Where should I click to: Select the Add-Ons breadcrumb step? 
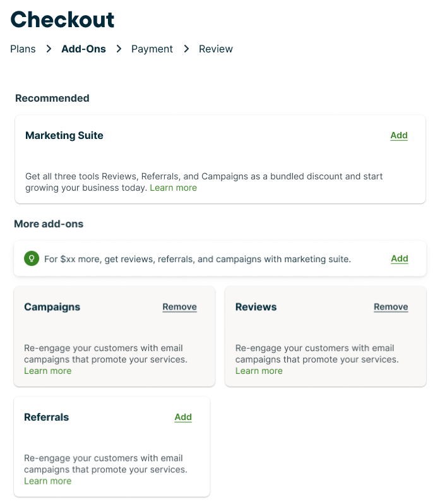pos(83,49)
